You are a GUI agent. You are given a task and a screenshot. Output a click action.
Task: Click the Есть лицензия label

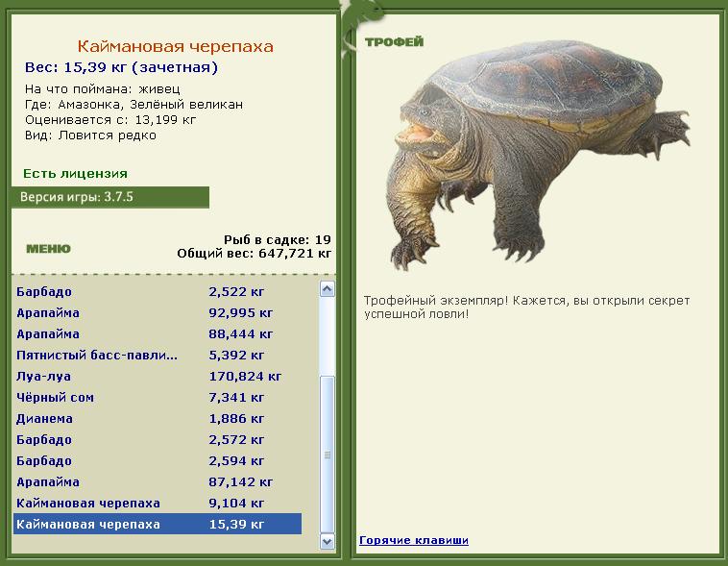pyautogui.click(x=75, y=174)
